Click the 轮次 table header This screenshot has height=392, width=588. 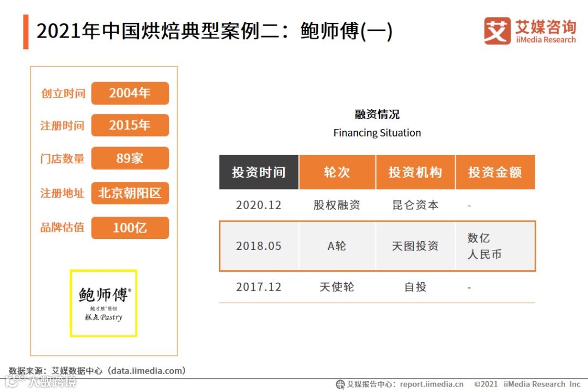337,172
